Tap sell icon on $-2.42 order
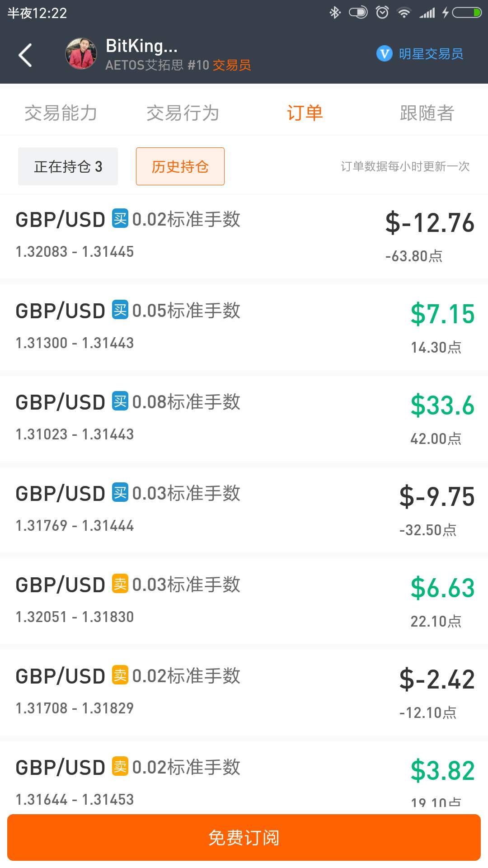 click(x=120, y=675)
